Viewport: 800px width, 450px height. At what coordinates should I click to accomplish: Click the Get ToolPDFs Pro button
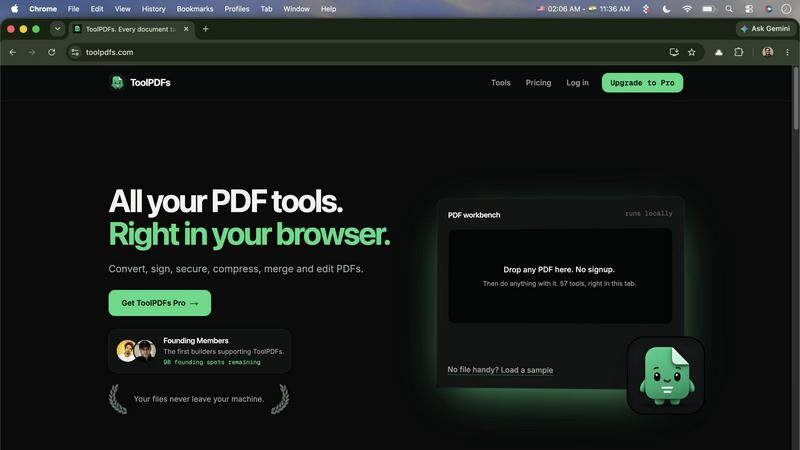coord(160,303)
